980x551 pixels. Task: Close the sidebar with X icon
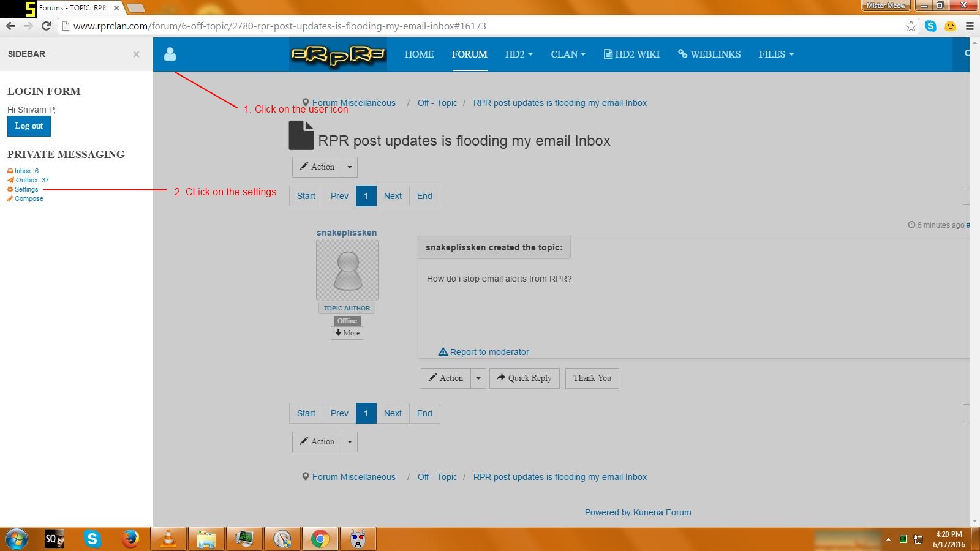(136, 54)
